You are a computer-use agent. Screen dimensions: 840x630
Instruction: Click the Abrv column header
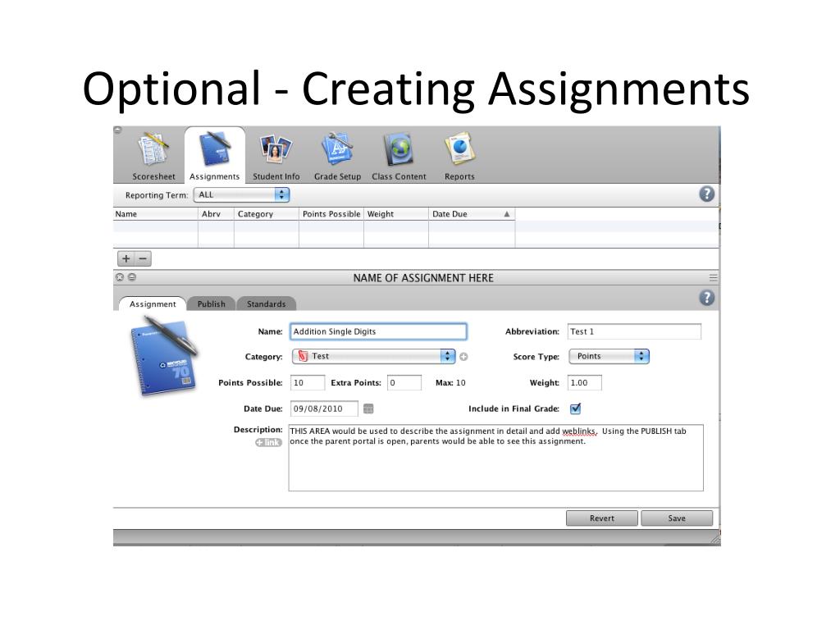pyautogui.click(x=216, y=214)
